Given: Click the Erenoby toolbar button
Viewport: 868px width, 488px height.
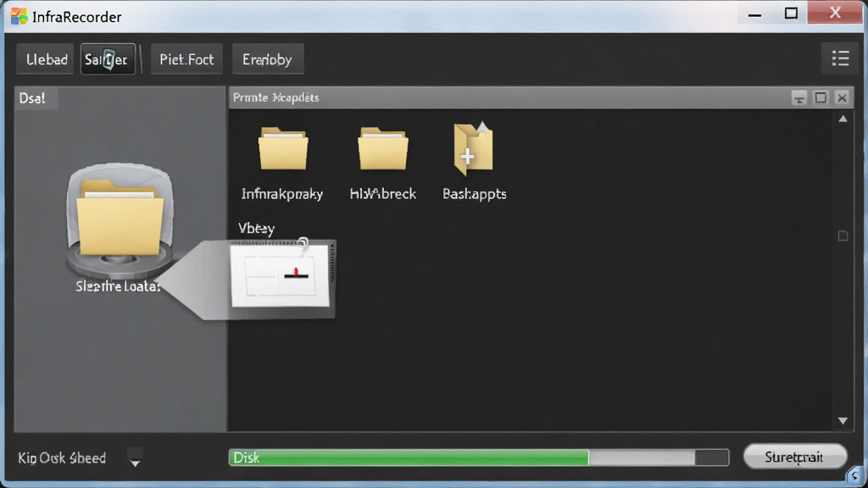Looking at the screenshot, I should pos(267,59).
